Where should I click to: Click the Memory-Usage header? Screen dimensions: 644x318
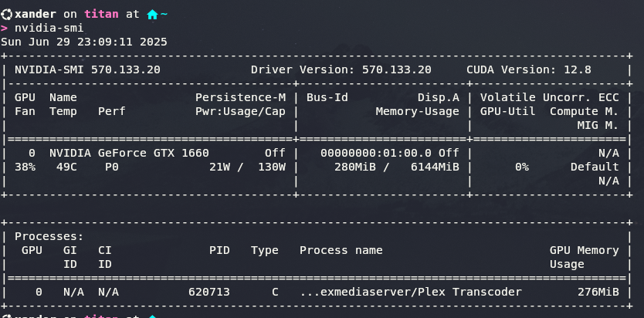tap(418, 112)
